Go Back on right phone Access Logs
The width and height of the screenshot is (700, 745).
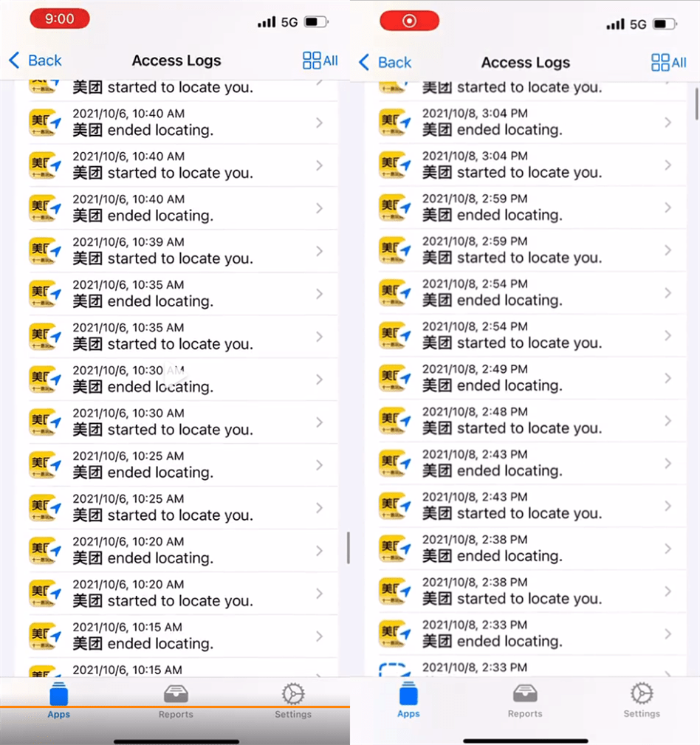coord(385,62)
